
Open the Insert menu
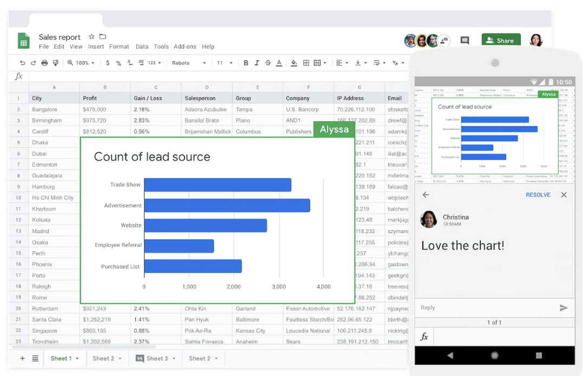pos(96,47)
